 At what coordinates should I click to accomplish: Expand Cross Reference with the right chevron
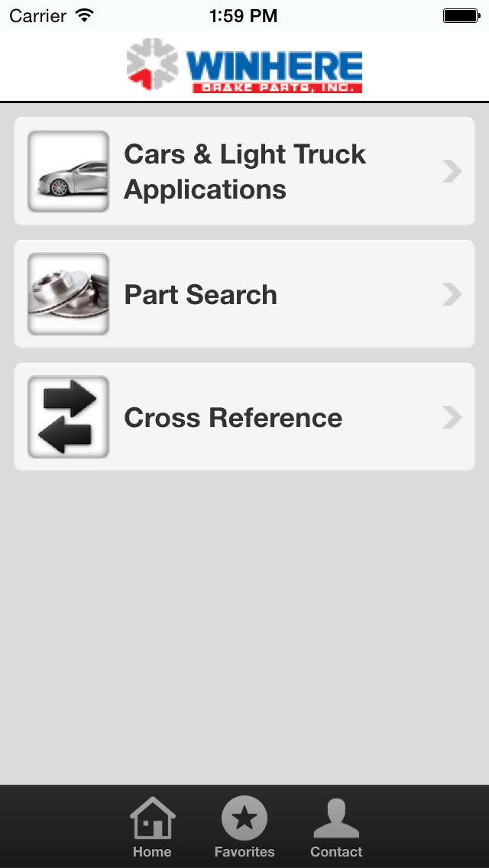tap(452, 416)
